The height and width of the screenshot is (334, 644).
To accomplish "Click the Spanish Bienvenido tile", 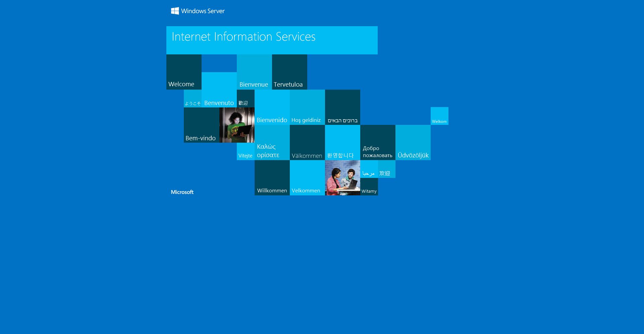I will 272,107.
